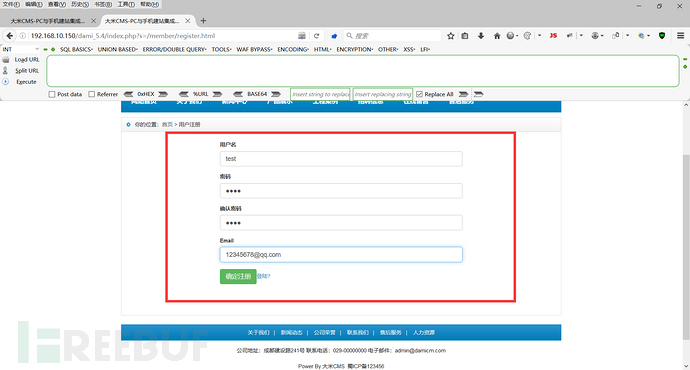The width and height of the screenshot is (690, 370).
Task: Expand the ERROR/DOUBLE QUERY menu
Action: click(x=174, y=49)
